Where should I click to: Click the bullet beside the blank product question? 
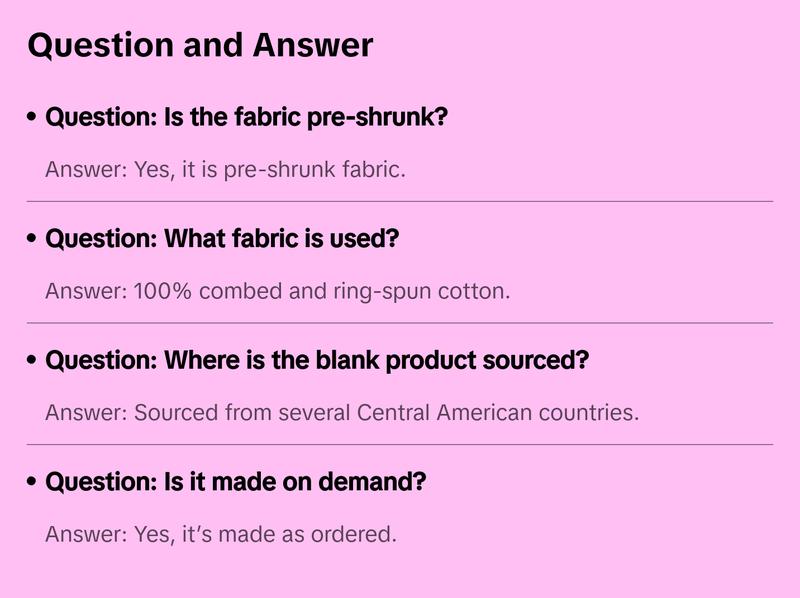coord(33,361)
